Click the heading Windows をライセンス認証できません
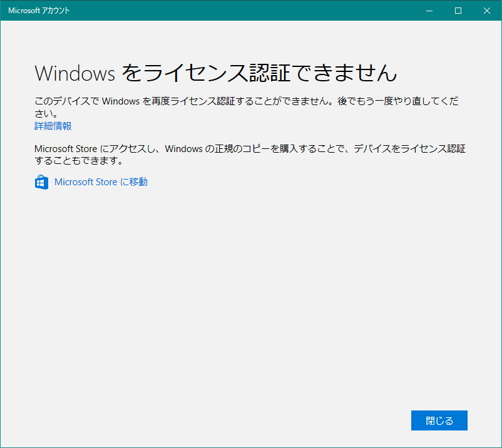Image resolution: width=502 pixels, height=448 pixels. (216, 73)
